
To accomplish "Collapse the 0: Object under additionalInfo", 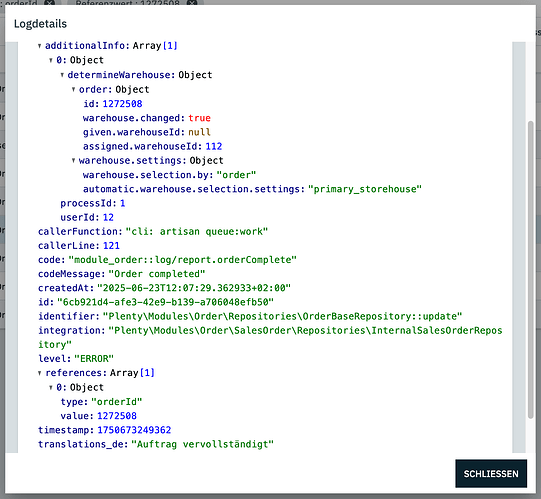I will click(51, 60).
